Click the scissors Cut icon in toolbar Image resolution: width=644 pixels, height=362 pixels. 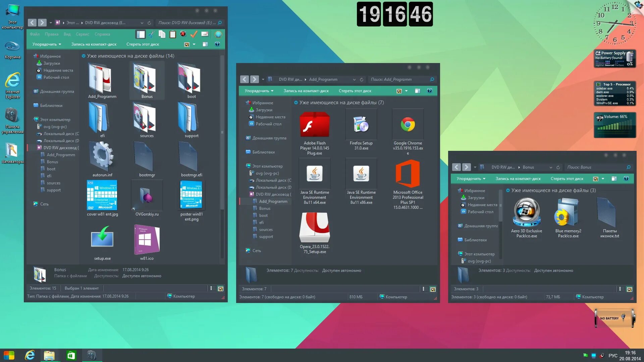[152, 34]
